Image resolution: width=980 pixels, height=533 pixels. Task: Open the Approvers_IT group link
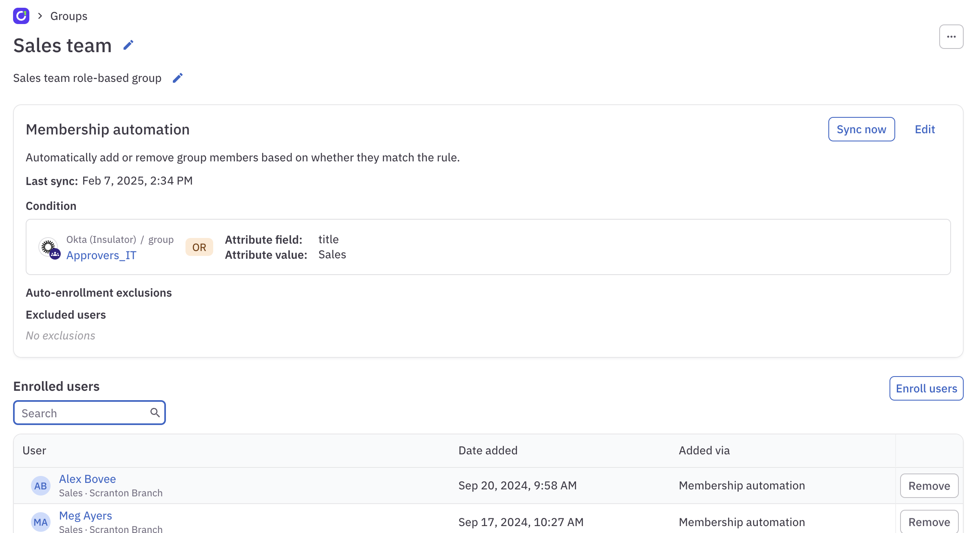(101, 255)
